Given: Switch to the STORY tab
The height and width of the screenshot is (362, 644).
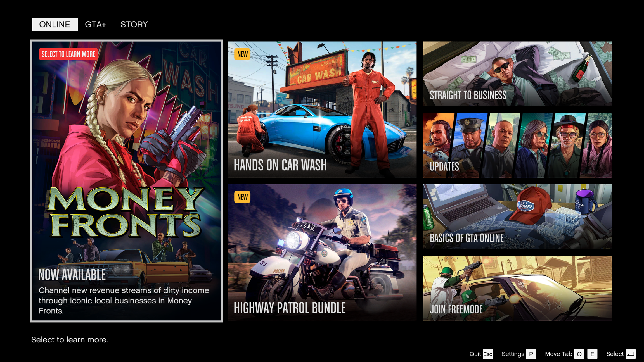Looking at the screenshot, I should click(134, 25).
